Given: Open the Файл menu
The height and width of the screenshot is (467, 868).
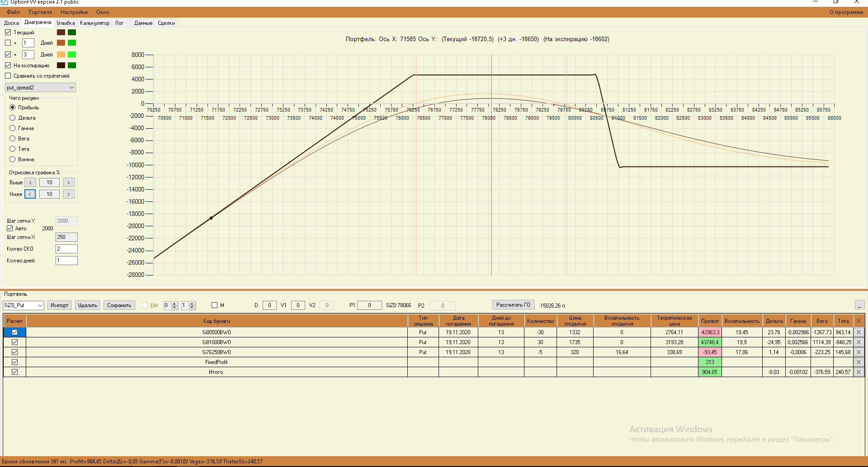Looking at the screenshot, I should [x=13, y=12].
